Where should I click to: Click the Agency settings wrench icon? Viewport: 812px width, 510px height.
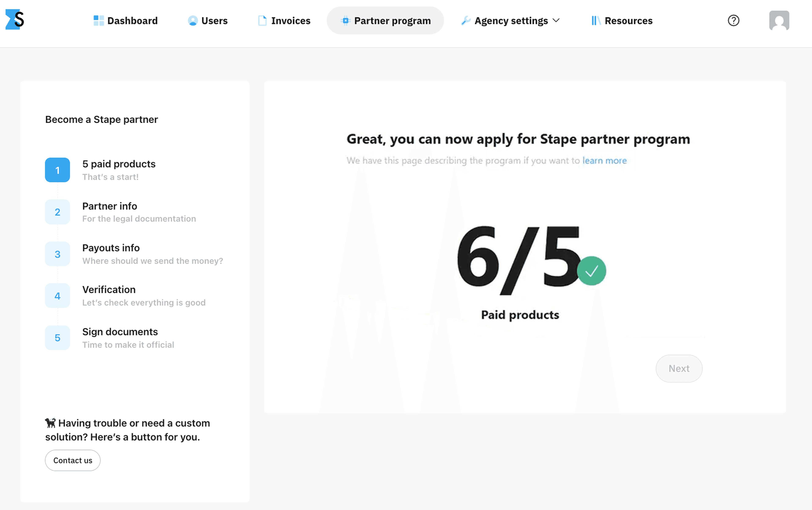point(466,20)
